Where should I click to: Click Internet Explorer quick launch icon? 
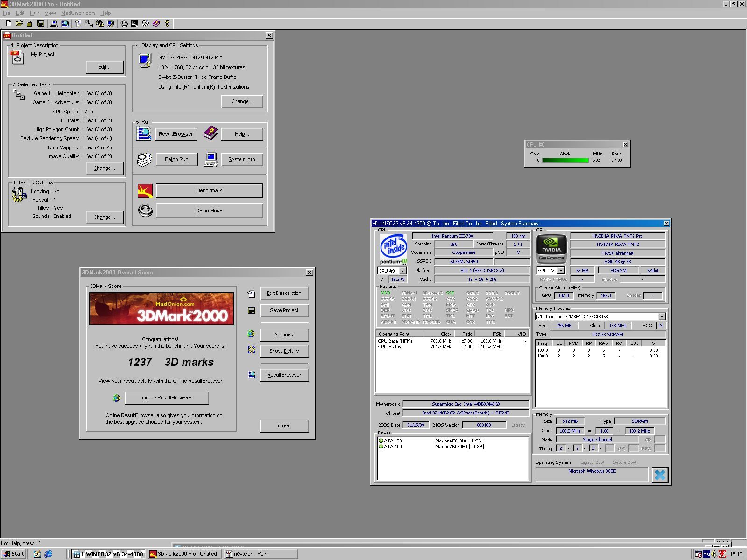48,554
